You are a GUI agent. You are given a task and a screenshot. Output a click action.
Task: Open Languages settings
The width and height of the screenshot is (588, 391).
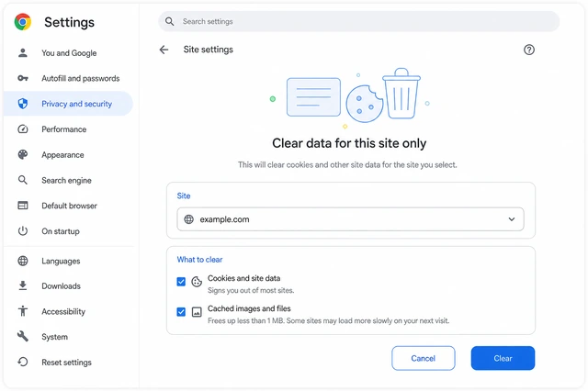pos(69,261)
